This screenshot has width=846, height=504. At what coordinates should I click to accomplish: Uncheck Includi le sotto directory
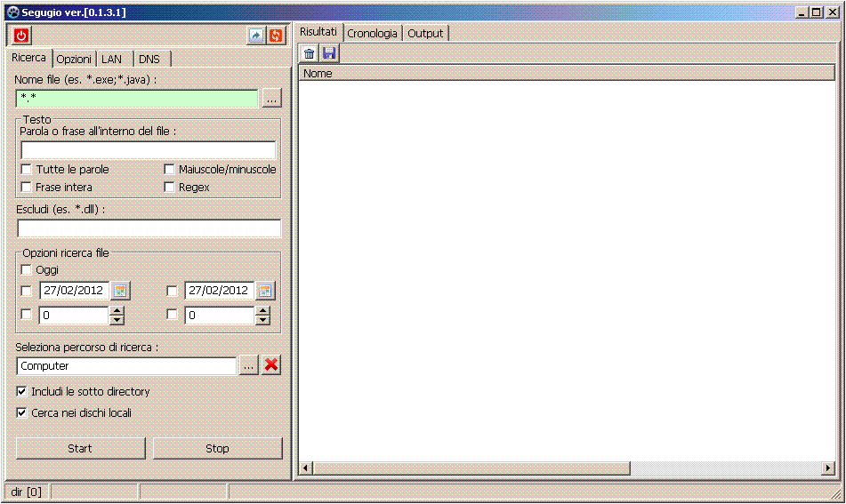pos(22,392)
